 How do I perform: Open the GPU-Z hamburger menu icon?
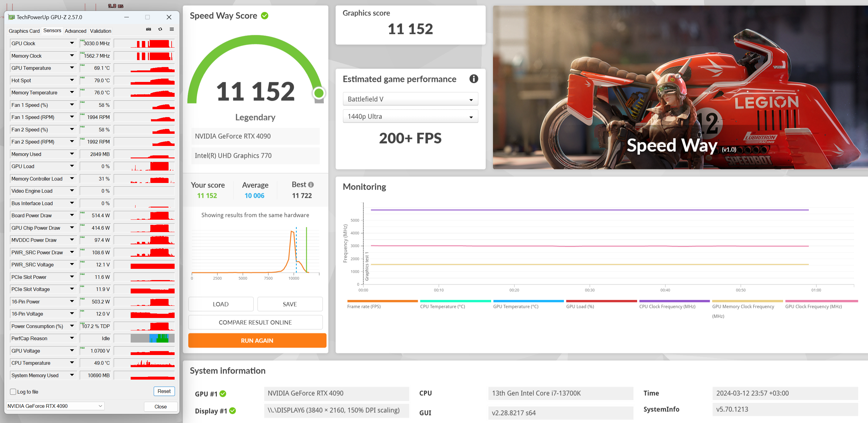[x=172, y=29]
